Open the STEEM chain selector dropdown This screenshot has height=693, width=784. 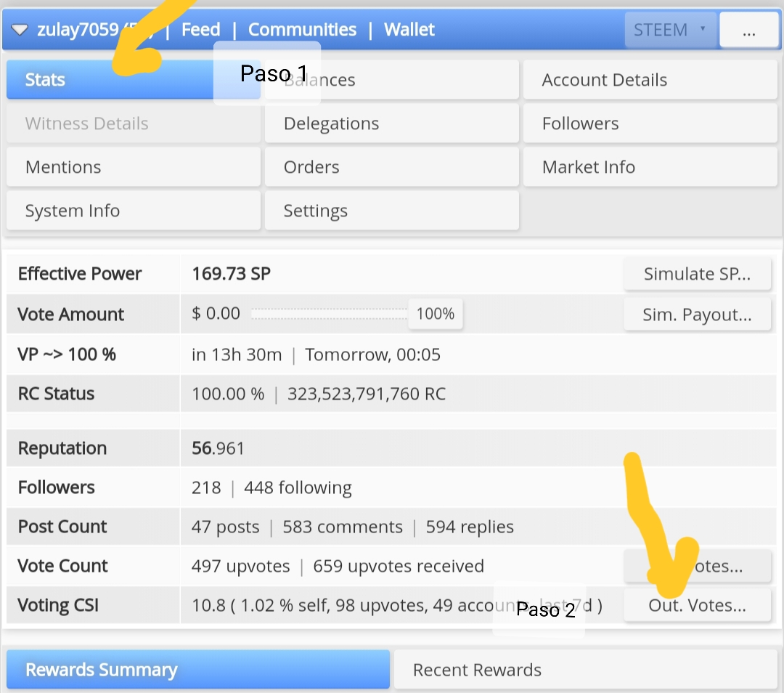[671, 30]
